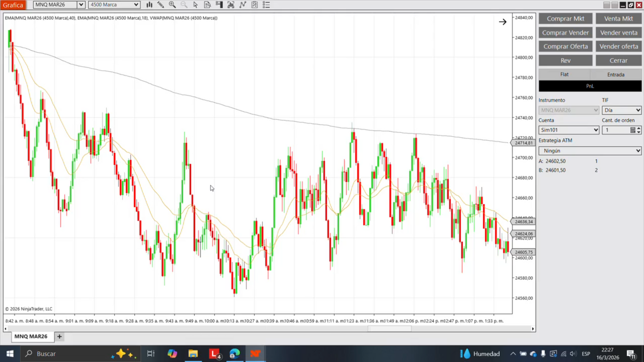Click the Comprar Oferta button
644x362 pixels.
(x=566, y=46)
